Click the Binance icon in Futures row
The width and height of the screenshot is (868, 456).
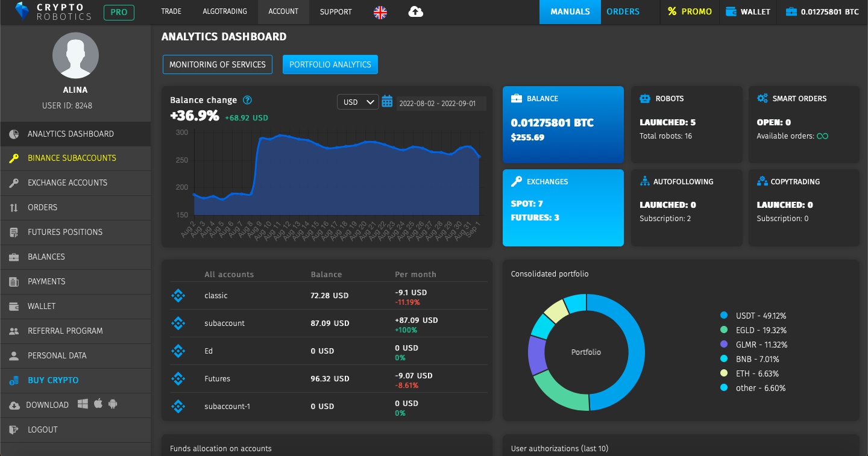click(178, 379)
